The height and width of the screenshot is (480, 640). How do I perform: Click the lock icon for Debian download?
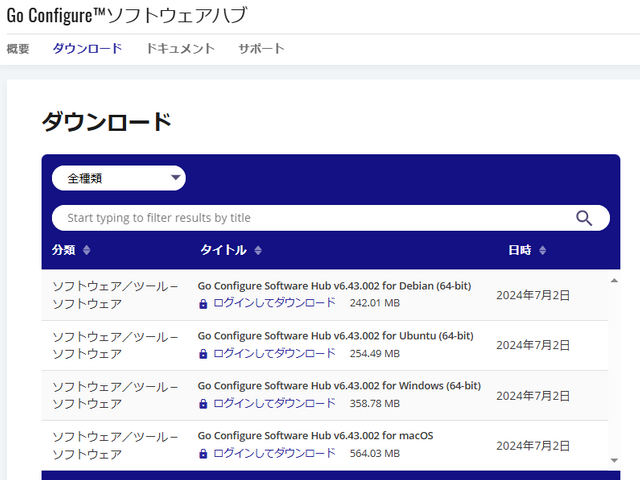203,304
